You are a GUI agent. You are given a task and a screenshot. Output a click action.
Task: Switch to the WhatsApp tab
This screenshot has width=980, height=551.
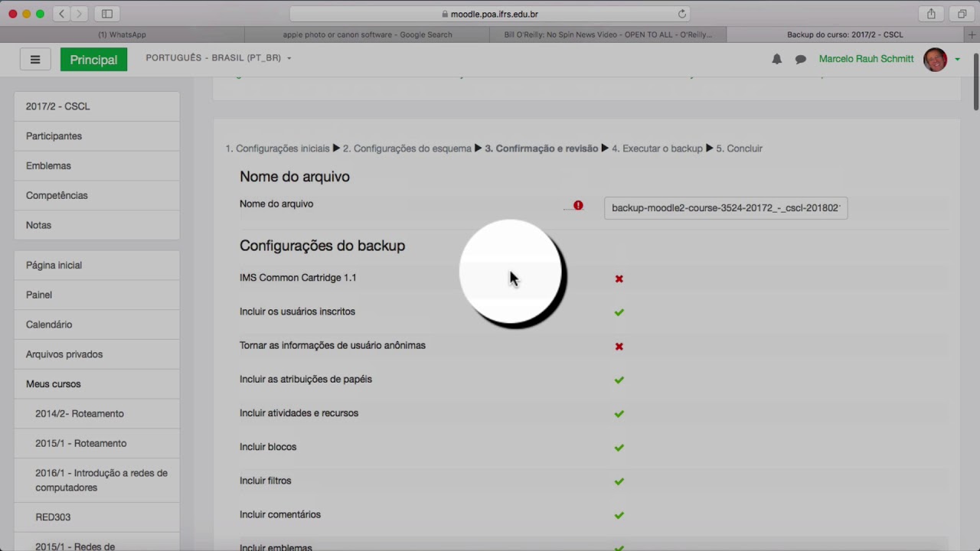[x=122, y=34]
